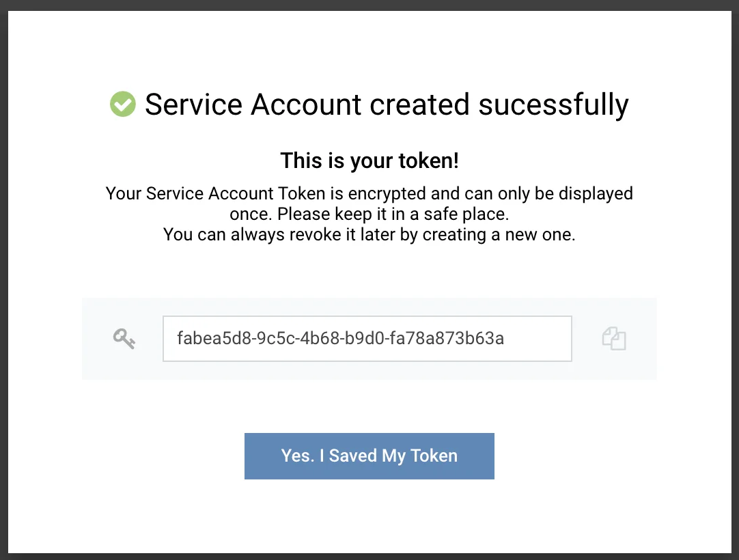Copy the service account token using the icon
This screenshot has height=560, width=739.
click(x=613, y=339)
